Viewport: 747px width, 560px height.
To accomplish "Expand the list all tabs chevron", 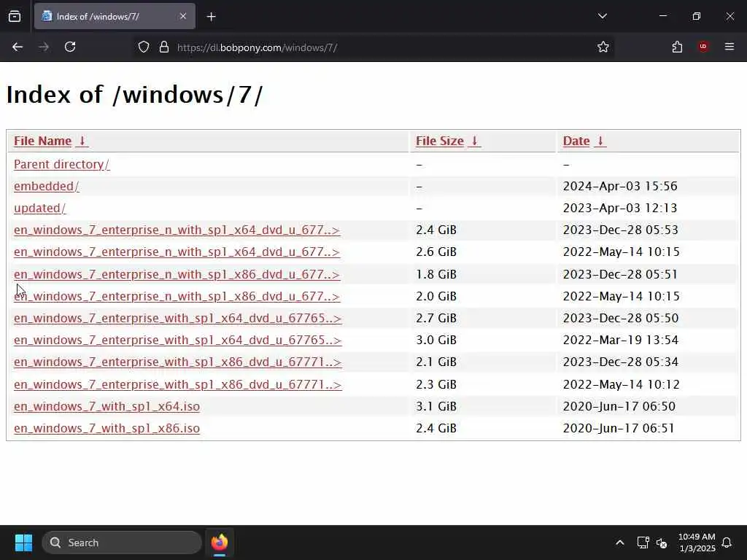I will click(603, 16).
